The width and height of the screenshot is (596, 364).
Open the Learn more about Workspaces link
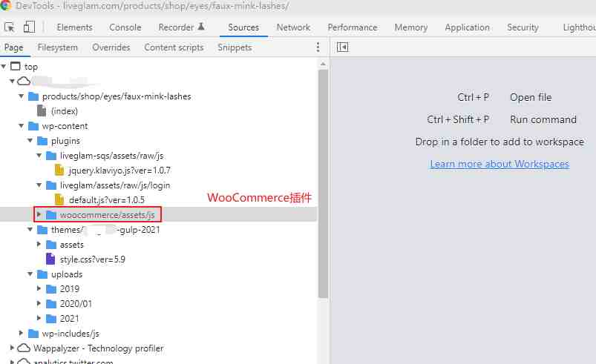[500, 164]
